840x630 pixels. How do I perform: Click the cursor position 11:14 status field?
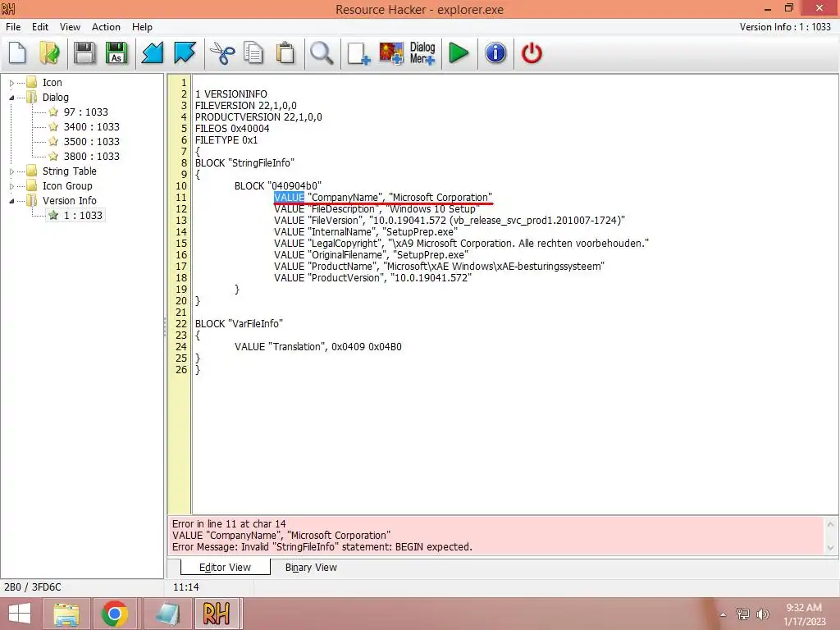click(x=186, y=587)
